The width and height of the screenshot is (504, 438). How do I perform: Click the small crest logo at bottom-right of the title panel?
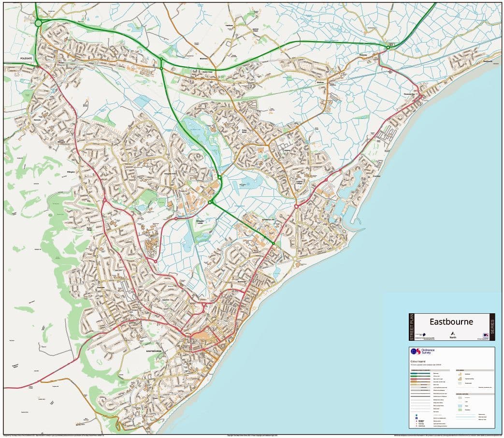(485, 335)
